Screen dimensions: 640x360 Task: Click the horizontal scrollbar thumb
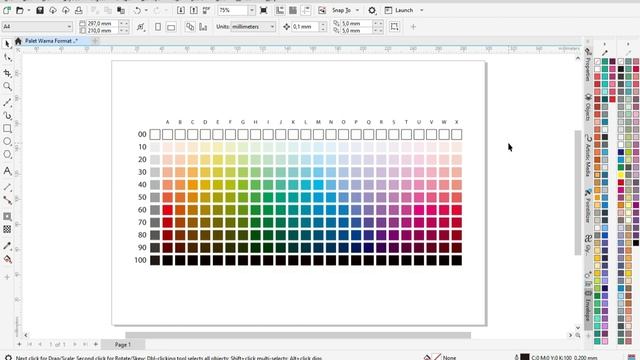pos(298,335)
